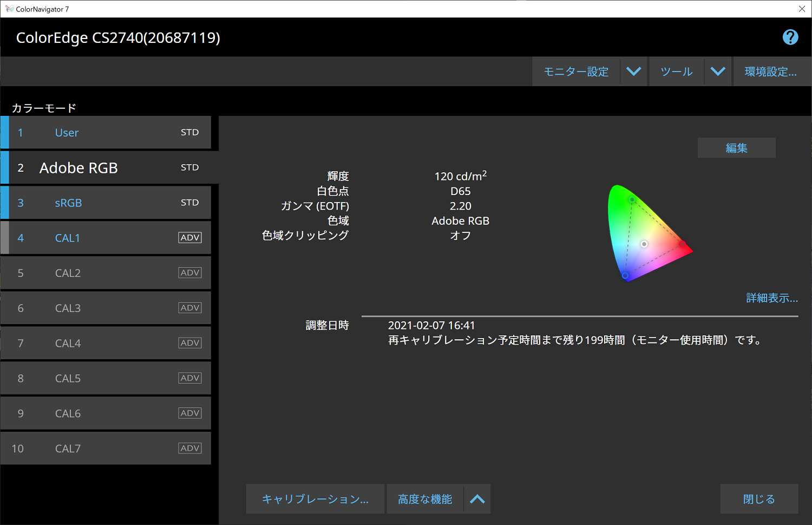Click the adjustment date 2021-02-07 16:41 entry
812x525 pixels.
pyautogui.click(x=431, y=325)
